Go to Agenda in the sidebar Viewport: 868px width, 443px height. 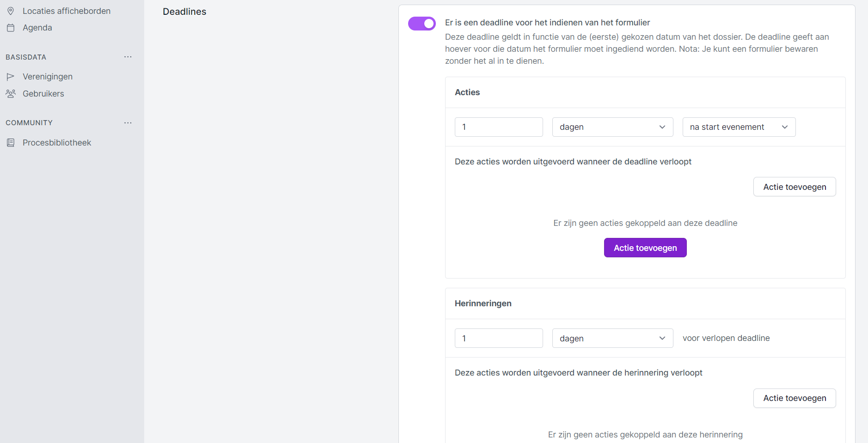pyautogui.click(x=37, y=28)
